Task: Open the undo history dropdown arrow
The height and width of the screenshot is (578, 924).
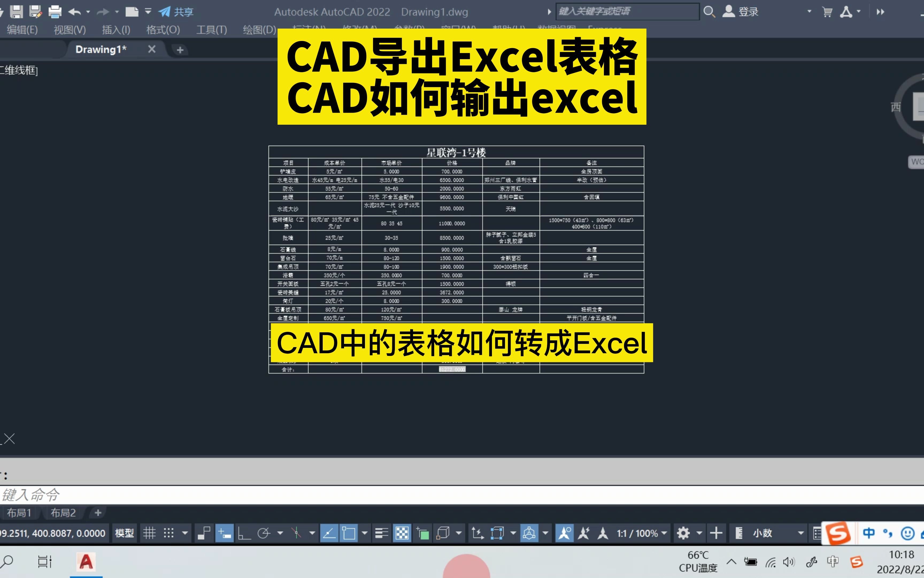Action: [88, 12]
